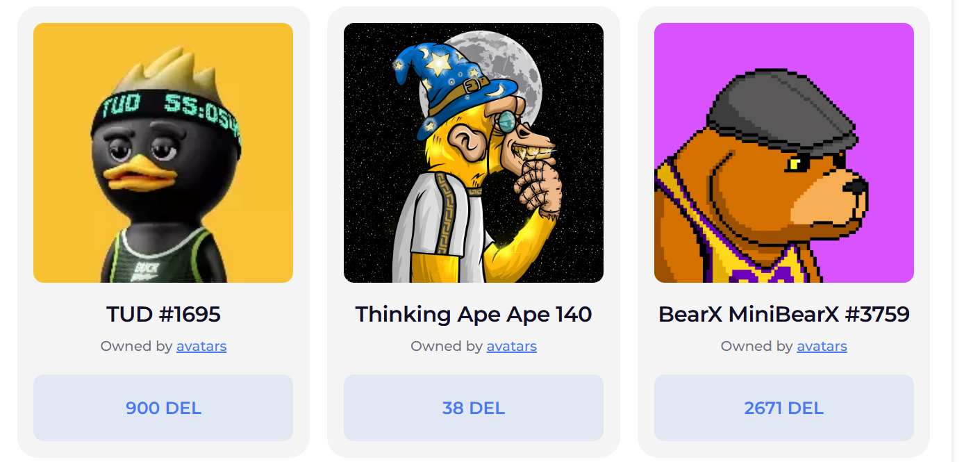Click the 38 DEL price button
Image resolution: width=980 pixels, height=462 pixels.
click(x=474, y=408)
